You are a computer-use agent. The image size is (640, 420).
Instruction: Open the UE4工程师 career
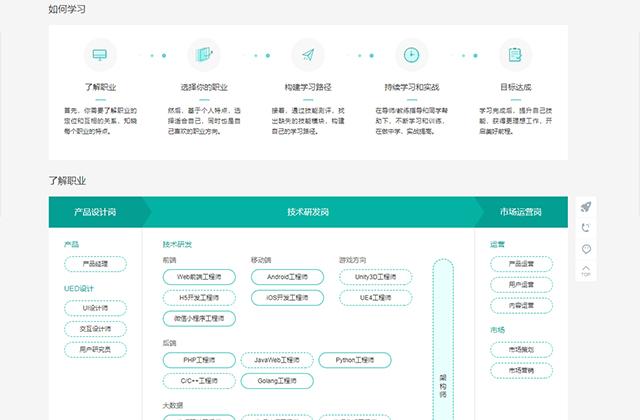tap(376, 298)
